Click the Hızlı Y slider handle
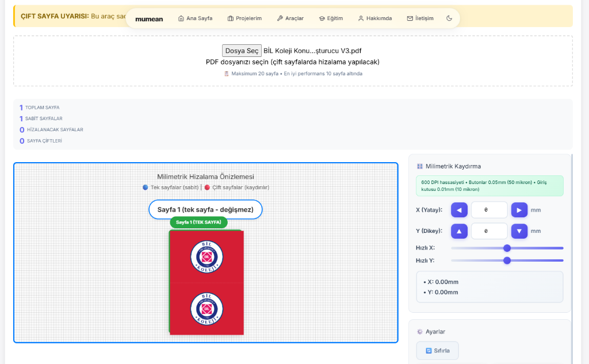Screen dimensions: 589x364 (507, 260)
